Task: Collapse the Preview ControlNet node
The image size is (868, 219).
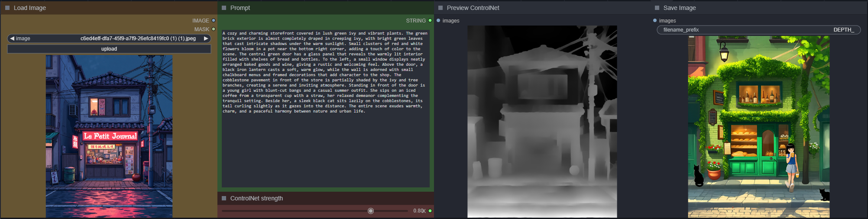Action: tap(440, 8)
